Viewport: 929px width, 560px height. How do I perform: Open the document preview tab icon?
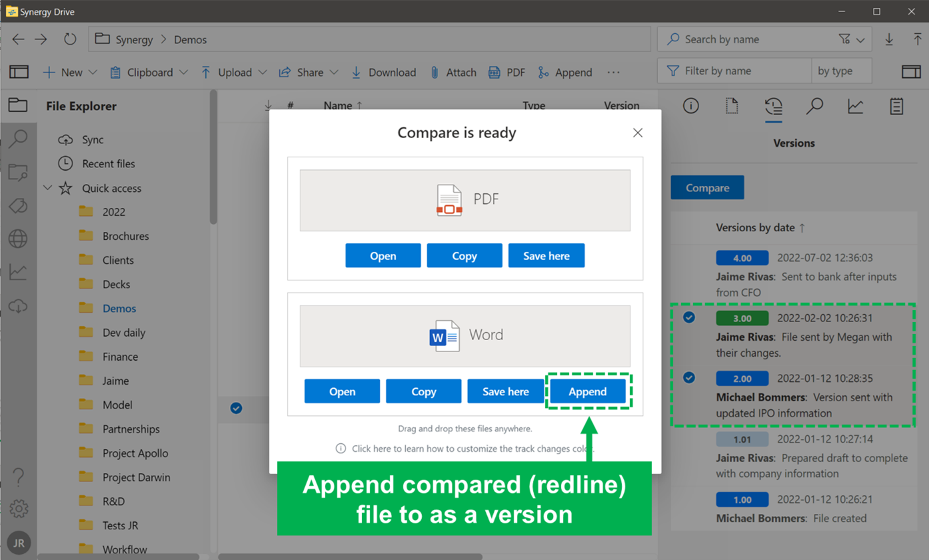click(732, 106)
